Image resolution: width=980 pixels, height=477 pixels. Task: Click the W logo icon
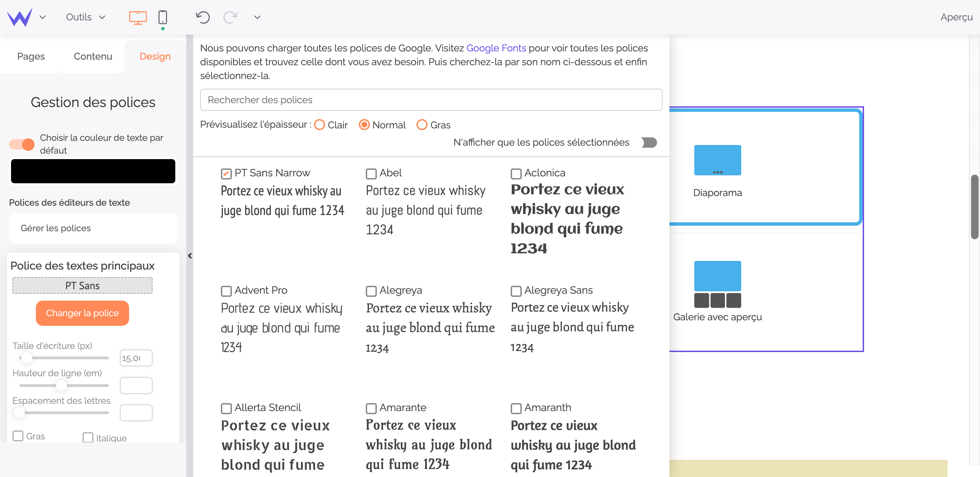point(19,17)
